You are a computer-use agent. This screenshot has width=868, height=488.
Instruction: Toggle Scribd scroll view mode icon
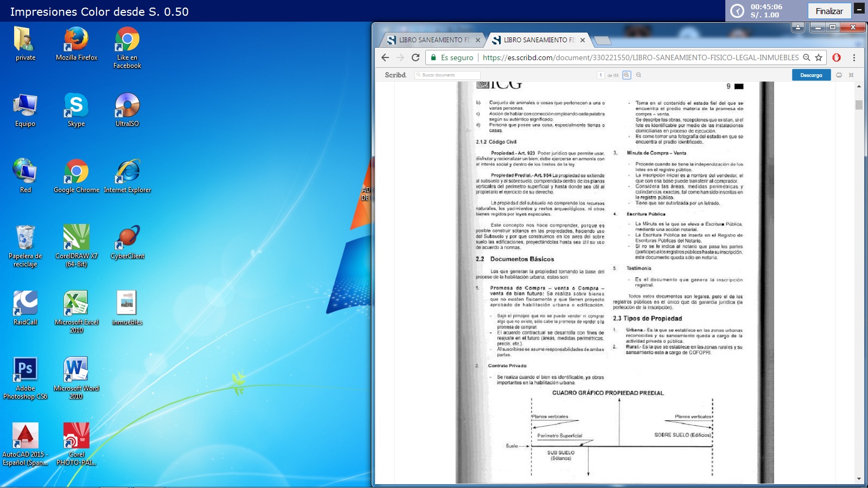839,75
